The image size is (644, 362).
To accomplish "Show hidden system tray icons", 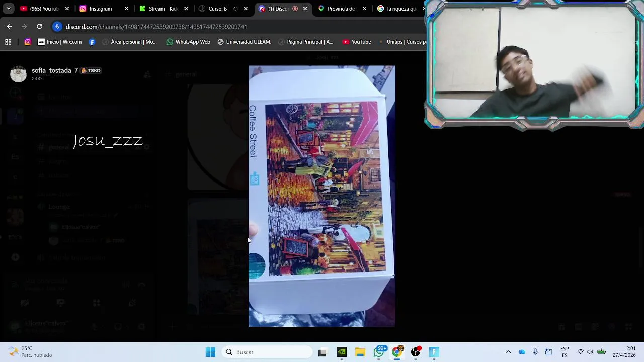I will [508, 352].
